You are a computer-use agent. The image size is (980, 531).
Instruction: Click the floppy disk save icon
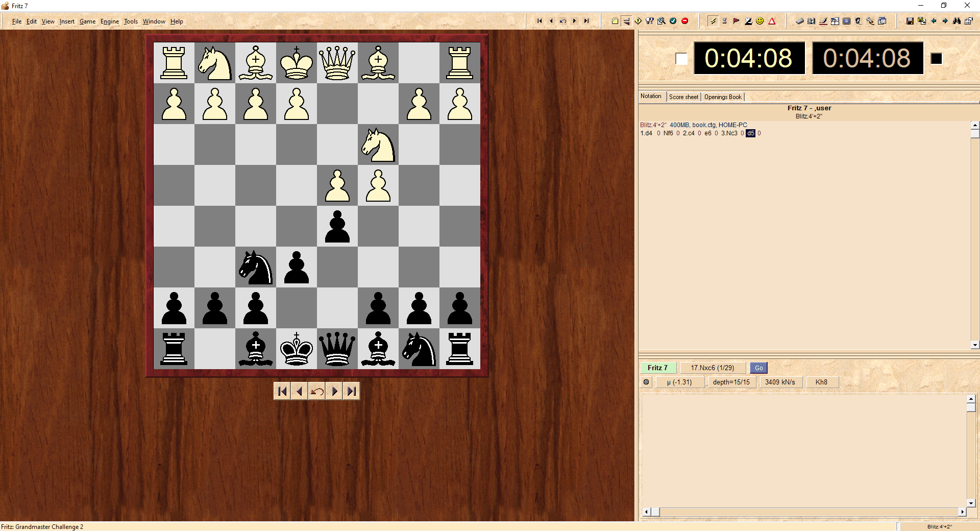910,21
